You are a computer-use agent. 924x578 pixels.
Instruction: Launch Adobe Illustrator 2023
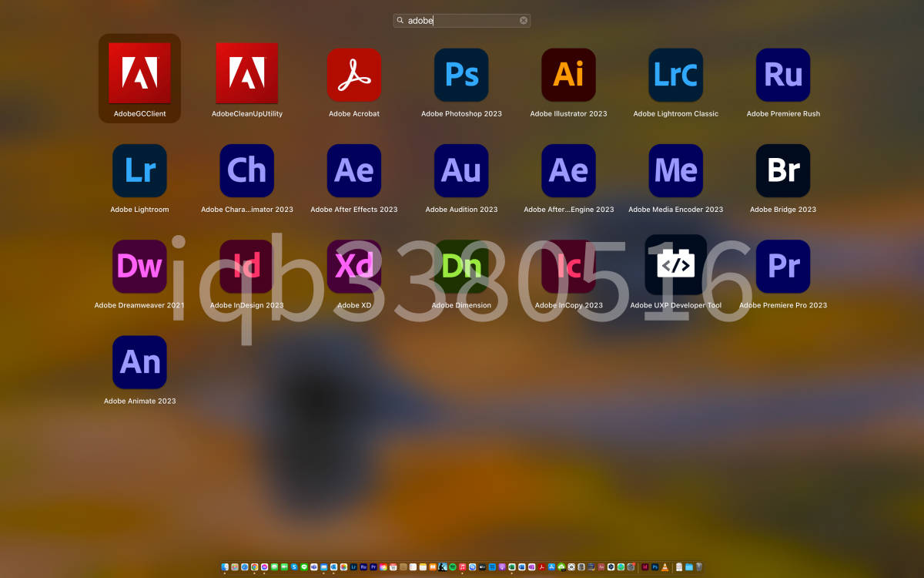pos(568,75)
